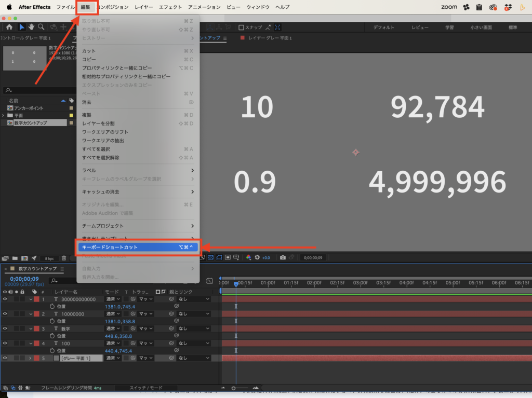Choose キーボードショートカット from the menu
This screenshot has height=398, width=532.
(x=137, y=248)
